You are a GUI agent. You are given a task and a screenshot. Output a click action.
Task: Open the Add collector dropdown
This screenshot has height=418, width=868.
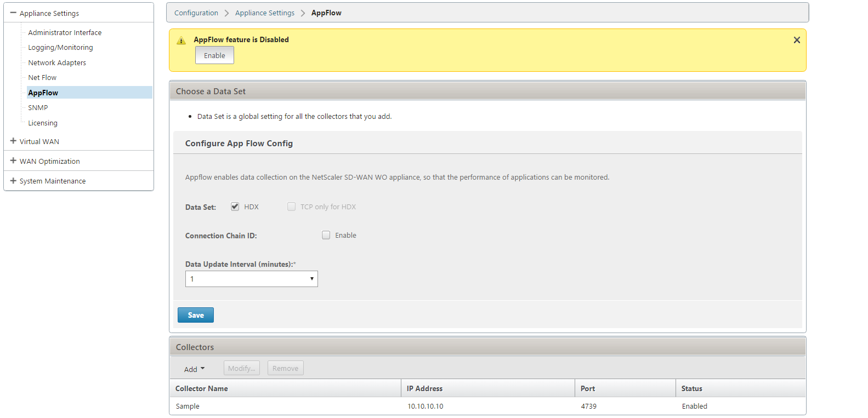tap(194, 369)
